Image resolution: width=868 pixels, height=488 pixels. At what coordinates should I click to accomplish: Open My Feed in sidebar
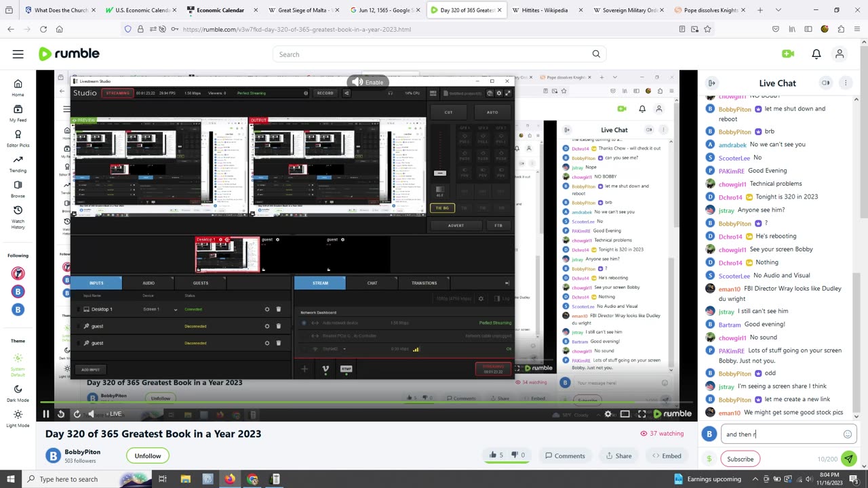click(18, 113)
